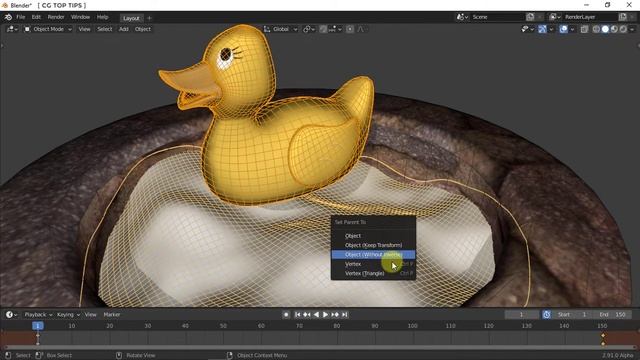Click the Blender logo menu icon
This screenshot has width=640, height=360.
tap(8, 17)
